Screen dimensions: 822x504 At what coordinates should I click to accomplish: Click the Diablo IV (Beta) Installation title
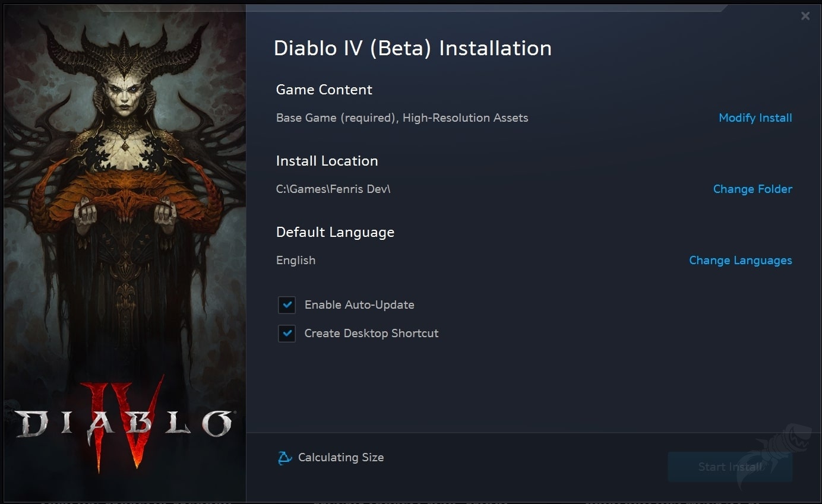412,48
